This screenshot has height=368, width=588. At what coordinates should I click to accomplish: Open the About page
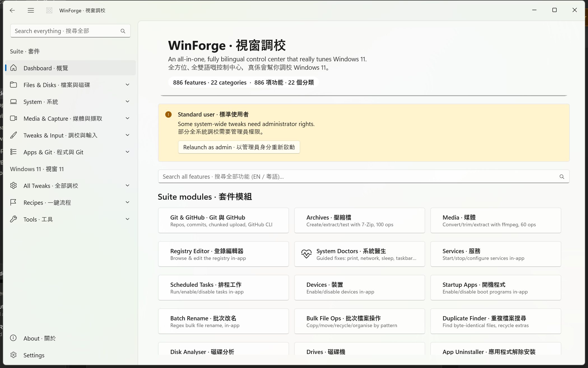pyautogui.click(x=70, y=338)
